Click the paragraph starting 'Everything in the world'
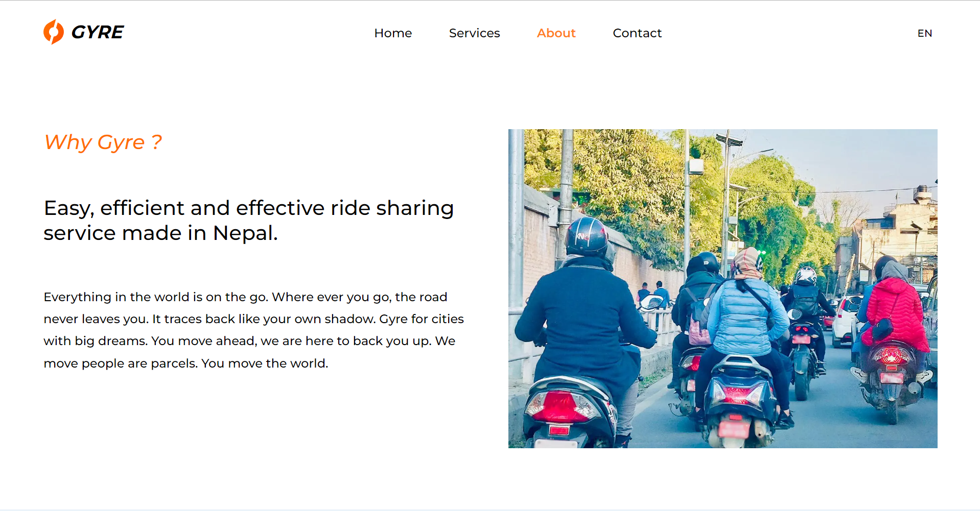The width and height of the screenshot is (980, 511). [254, 330]
